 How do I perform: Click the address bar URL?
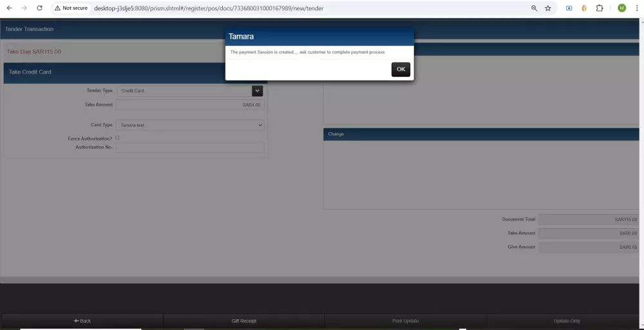click(x=209, y=8)
